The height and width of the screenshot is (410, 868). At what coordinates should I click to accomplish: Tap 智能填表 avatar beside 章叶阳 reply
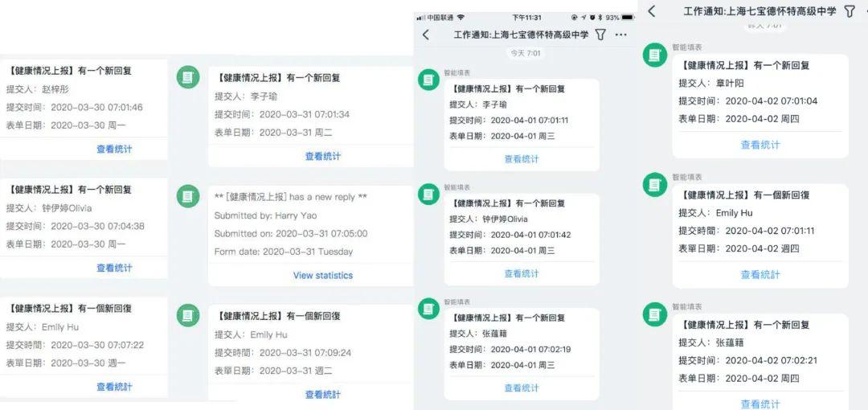655,55
